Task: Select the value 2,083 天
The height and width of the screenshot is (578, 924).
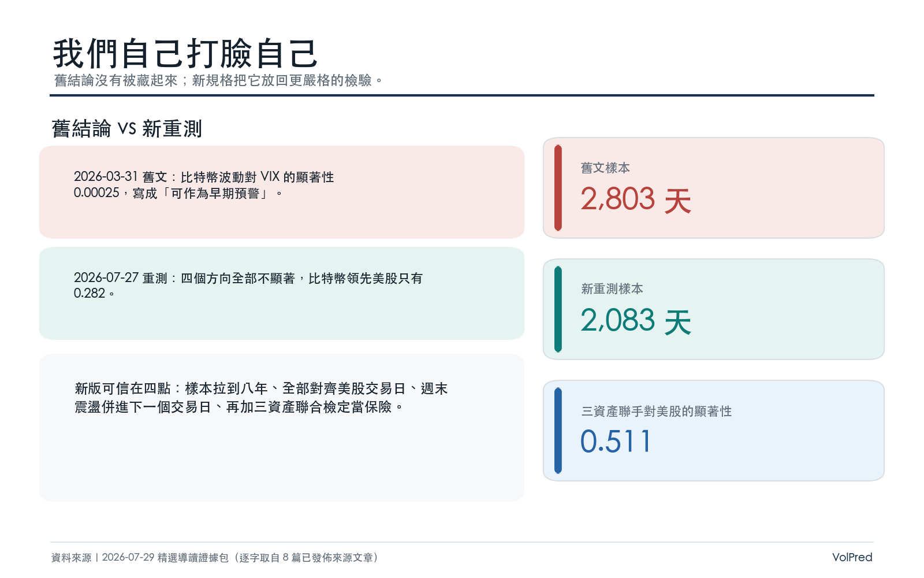Action: pyautogui.click(x=636, y=321)
